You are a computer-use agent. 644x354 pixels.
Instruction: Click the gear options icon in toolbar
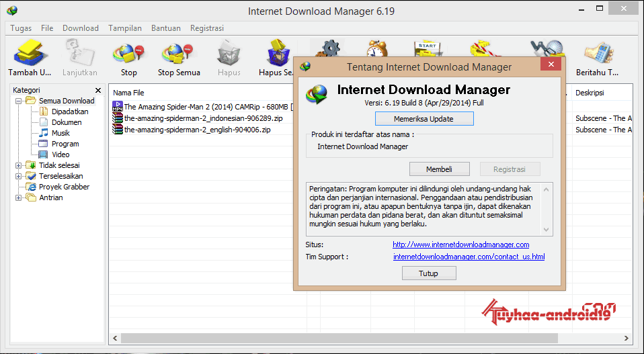coord(329,48)
